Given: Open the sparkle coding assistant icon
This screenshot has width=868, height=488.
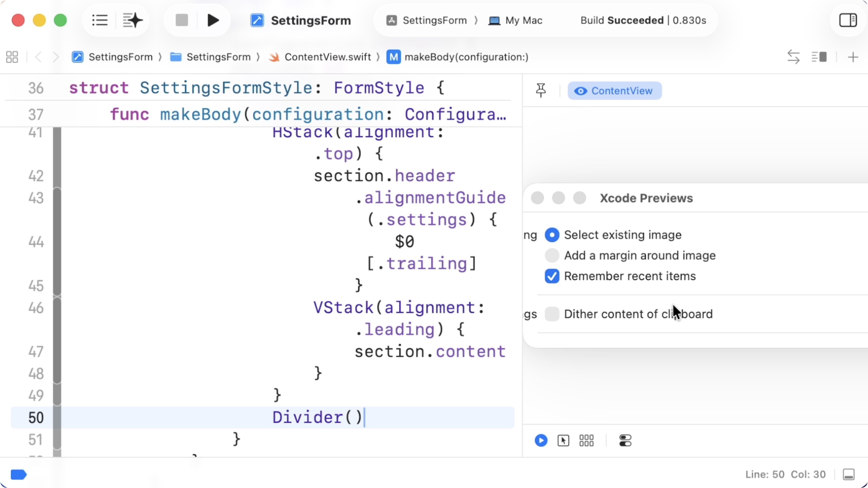Looking at the screenshot, I should coord(132,21).
